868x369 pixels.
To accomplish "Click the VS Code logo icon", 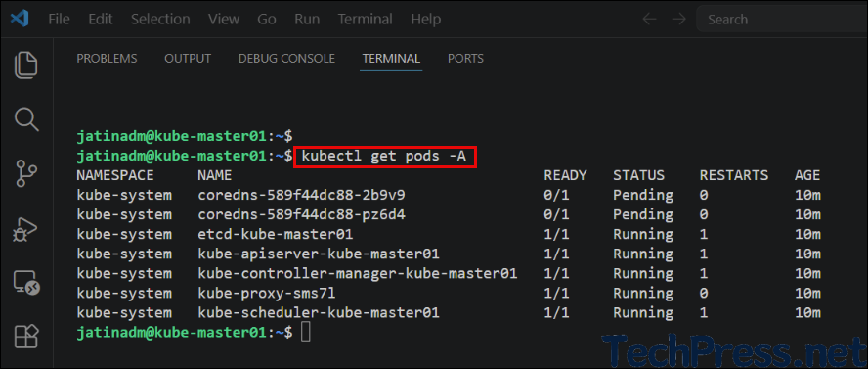I will click(x=20, y=20).
